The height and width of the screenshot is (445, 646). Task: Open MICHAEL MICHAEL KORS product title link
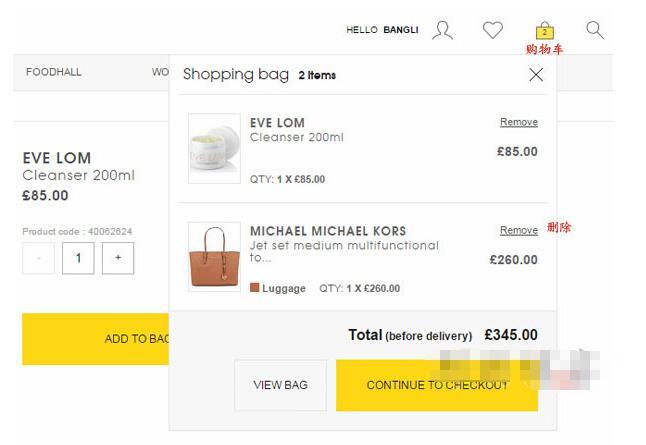click(x=328, y=231)
